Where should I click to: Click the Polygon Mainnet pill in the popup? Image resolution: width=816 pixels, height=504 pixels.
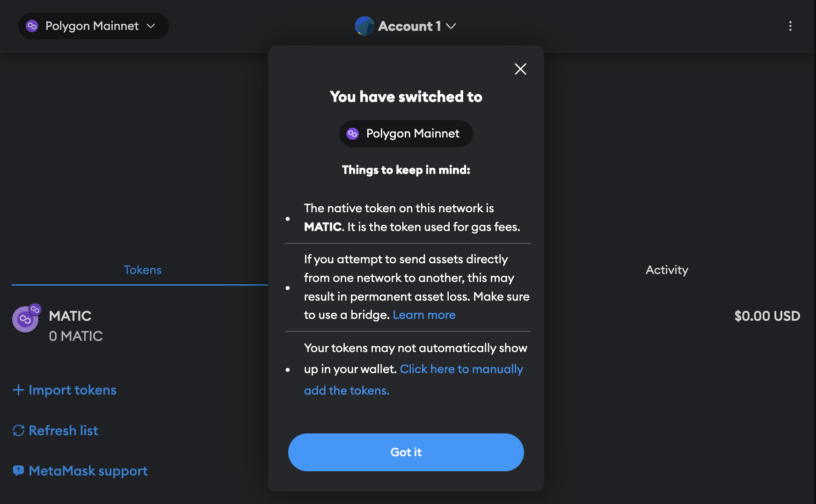[x=406, y=134]
